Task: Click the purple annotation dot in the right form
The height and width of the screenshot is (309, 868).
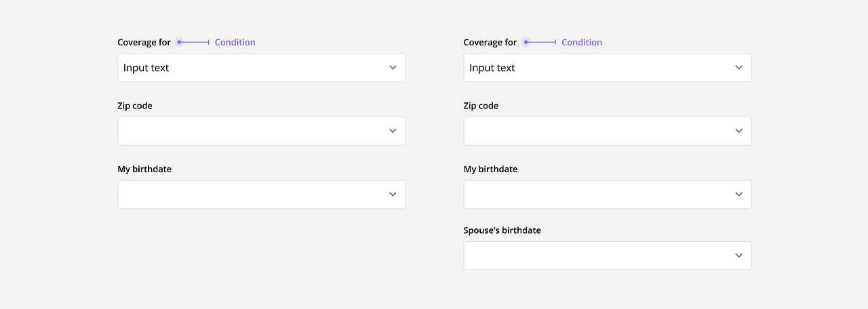Action: pos(526,42)
